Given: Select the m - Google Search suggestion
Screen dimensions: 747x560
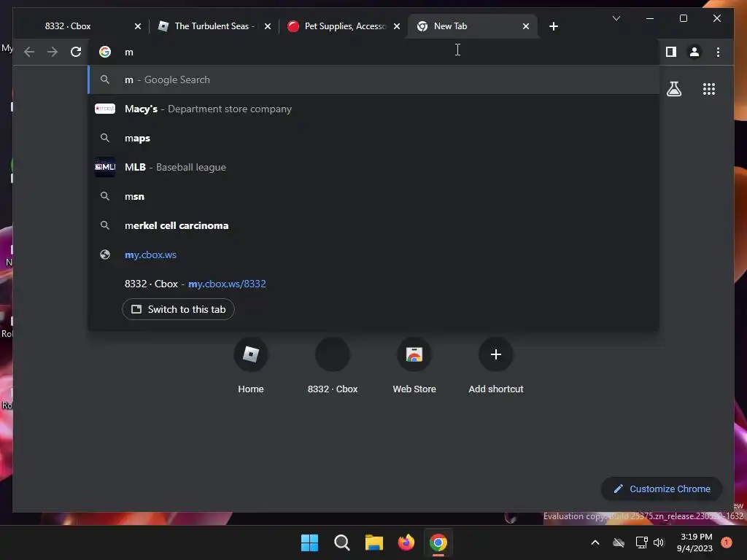Looking at the screenshot, I should (x=373, y=79).
